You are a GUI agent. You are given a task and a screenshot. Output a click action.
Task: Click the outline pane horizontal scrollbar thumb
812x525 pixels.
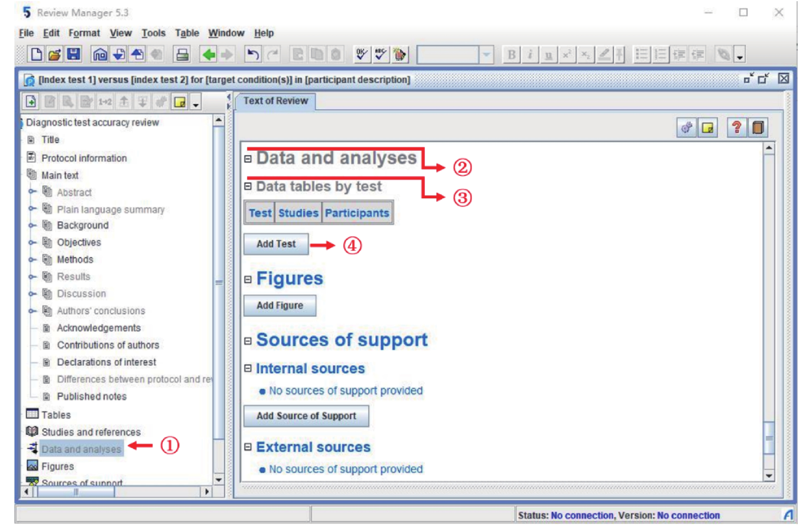point(76,492)
